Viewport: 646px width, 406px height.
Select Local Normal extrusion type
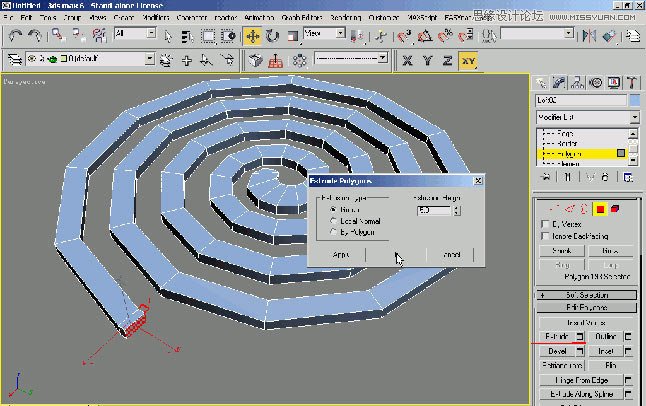point(333,221)
